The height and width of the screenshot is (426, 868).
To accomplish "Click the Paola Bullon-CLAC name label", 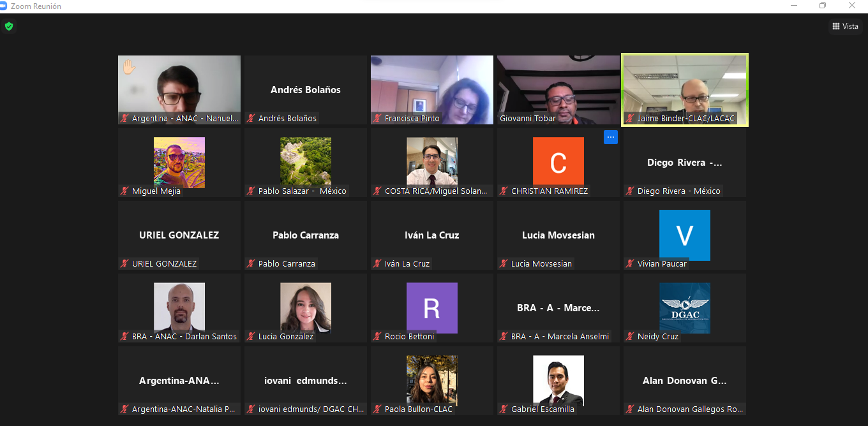I will (x=418, y=409).
